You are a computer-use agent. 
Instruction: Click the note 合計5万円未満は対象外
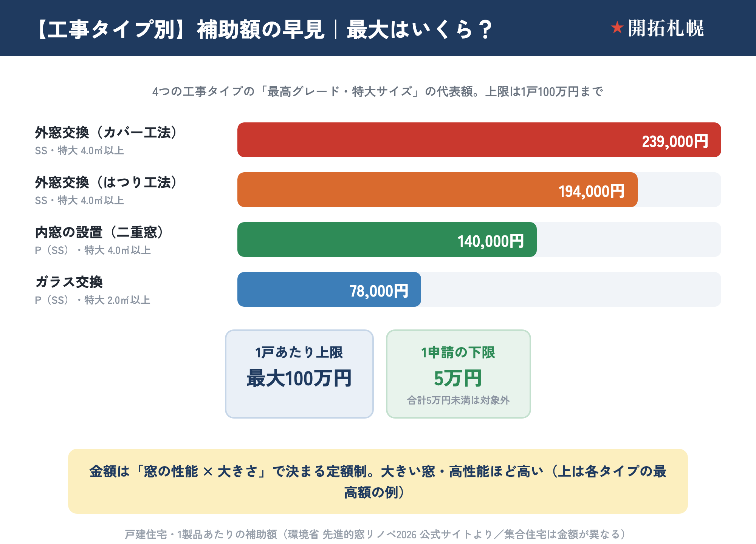(458, 400)
